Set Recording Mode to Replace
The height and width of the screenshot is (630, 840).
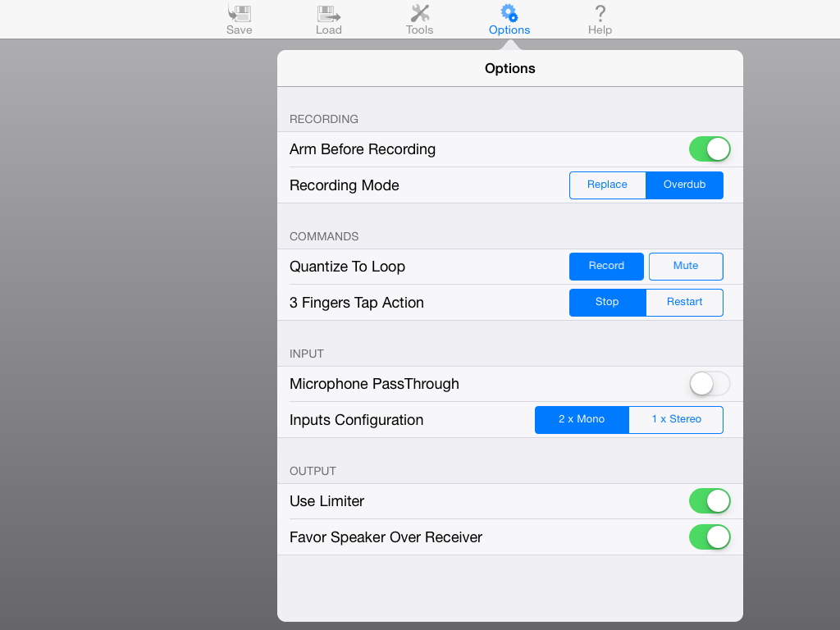(608, 185)
